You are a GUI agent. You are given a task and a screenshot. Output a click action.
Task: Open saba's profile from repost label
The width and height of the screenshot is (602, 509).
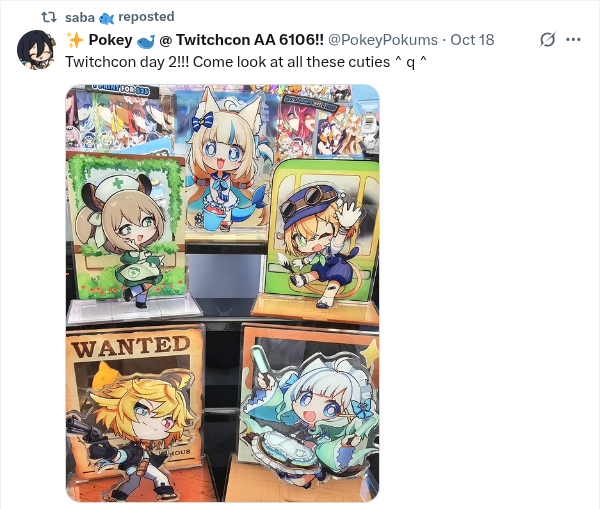point(80,18)
